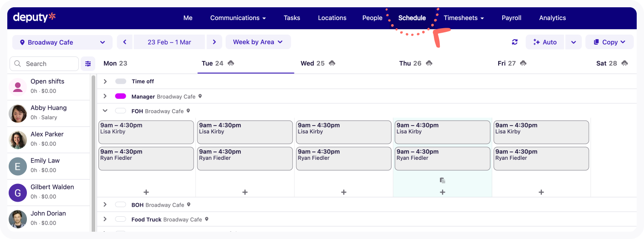The image size is (644, 239).
Task: Toggle the BOH area pill
Action: tap(120, 205)
